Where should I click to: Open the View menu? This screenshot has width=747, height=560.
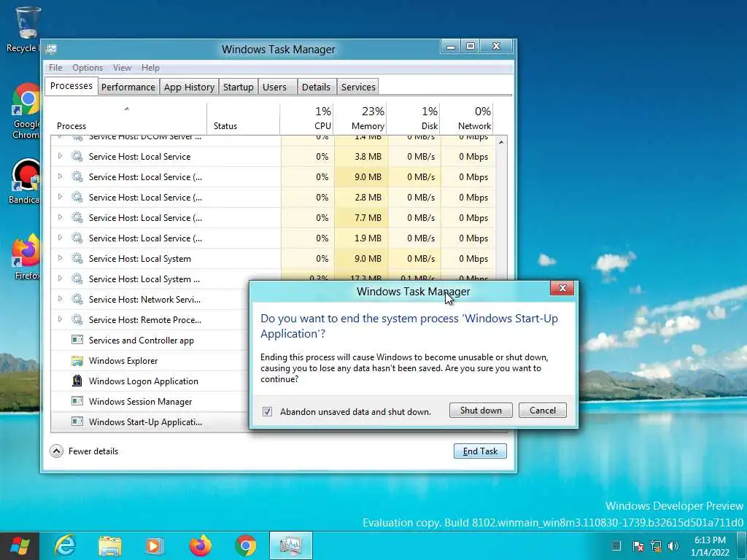click(122, 68)
